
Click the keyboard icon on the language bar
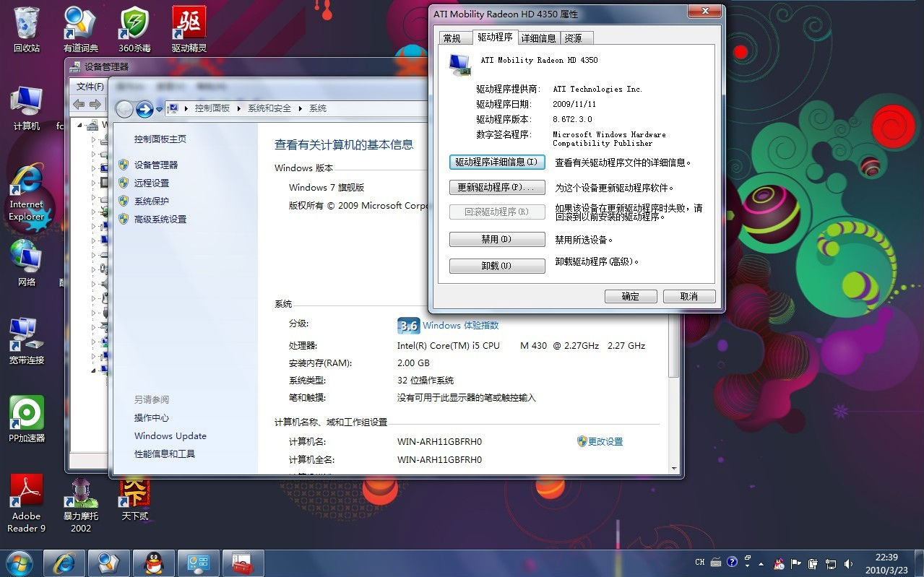[x=716, y=562]
